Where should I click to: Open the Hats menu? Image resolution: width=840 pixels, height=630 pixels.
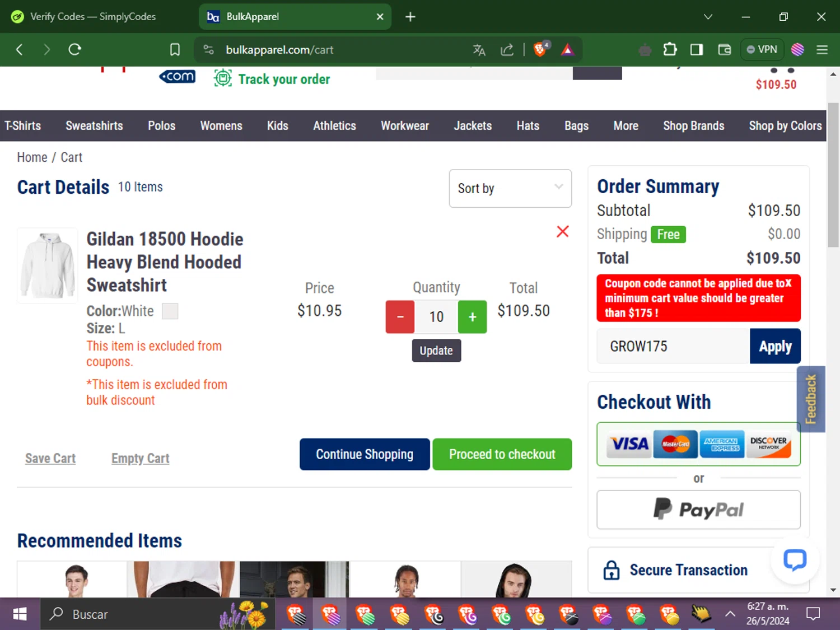528,125
